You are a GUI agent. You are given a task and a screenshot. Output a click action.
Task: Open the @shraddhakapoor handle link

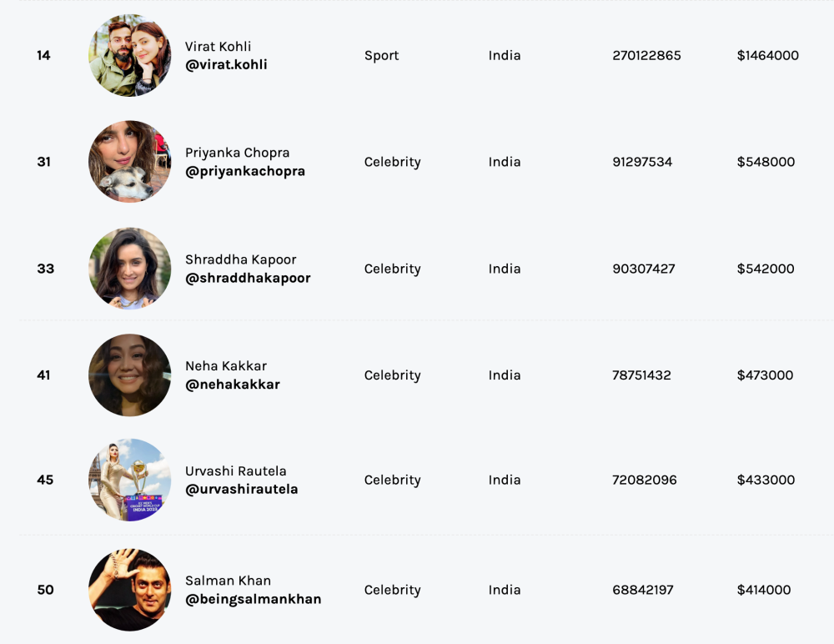click(248, 279)
